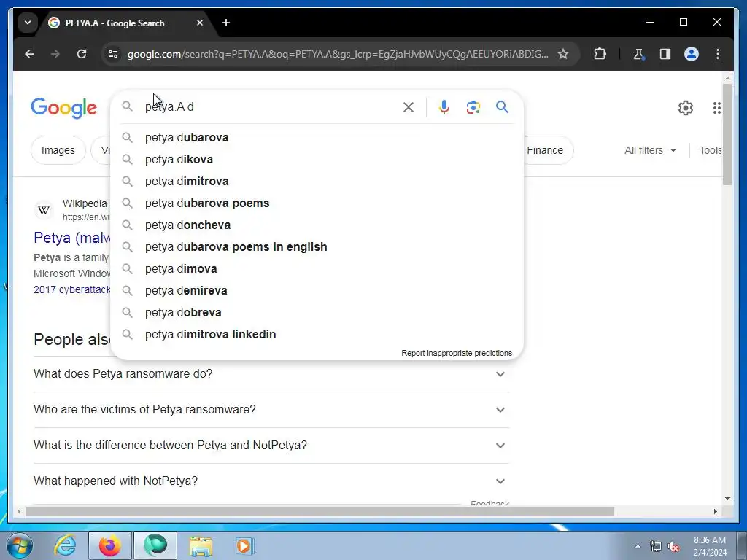747x560 pixels.
Task: Launch Internet Explorer from the taskbar
Action: 65,545
